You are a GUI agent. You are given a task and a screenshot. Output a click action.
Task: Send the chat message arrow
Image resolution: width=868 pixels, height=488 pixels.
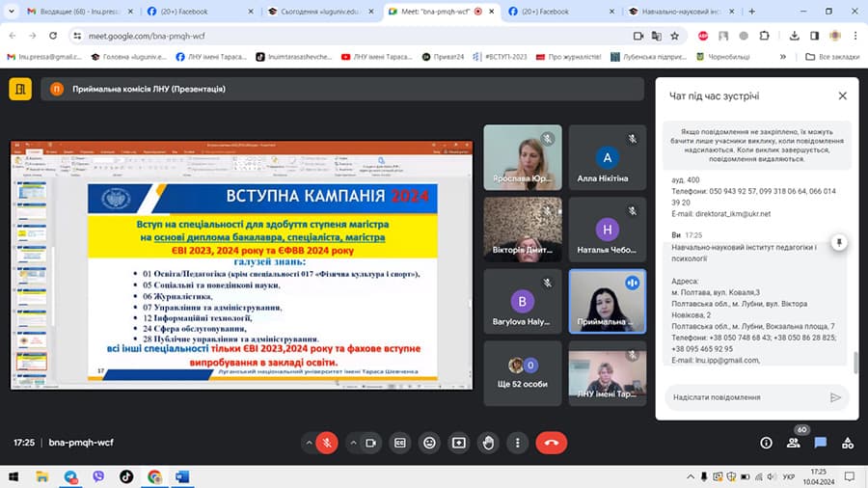point(835,397)
